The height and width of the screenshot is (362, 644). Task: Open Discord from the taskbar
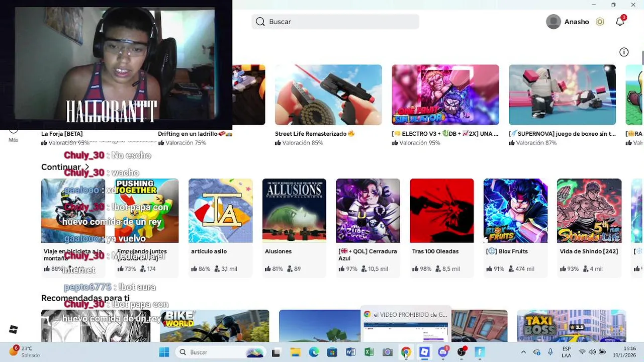[x=443, y=352]
